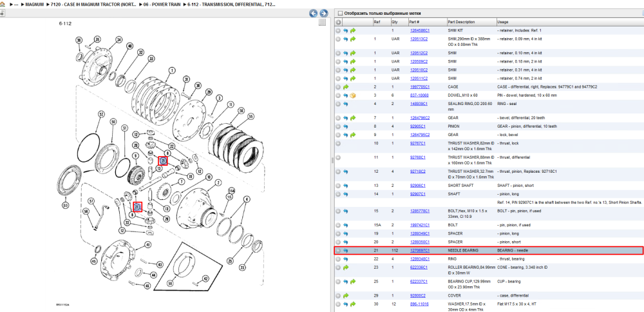Open the MAGNUM breadcrumb level
Image resolution: width=644 pixels, height=312 pixels.
click(35, 4)
